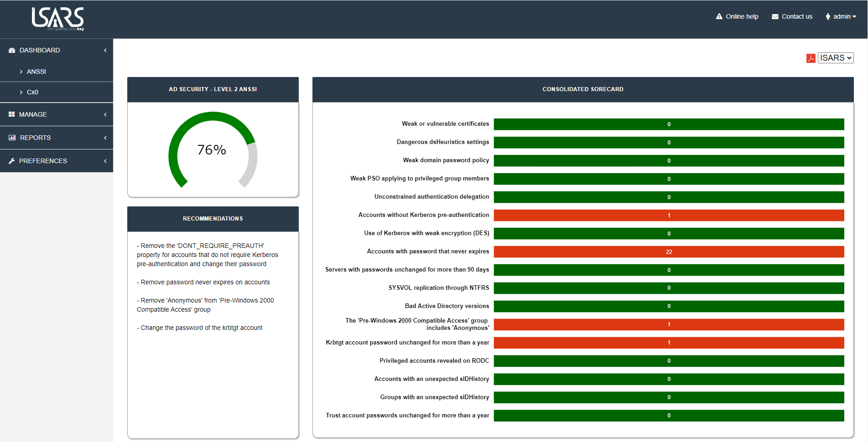This screenshot has width=868, height=442.
Task: Collapse the Dashboard menu chevron
Action: 105,50
